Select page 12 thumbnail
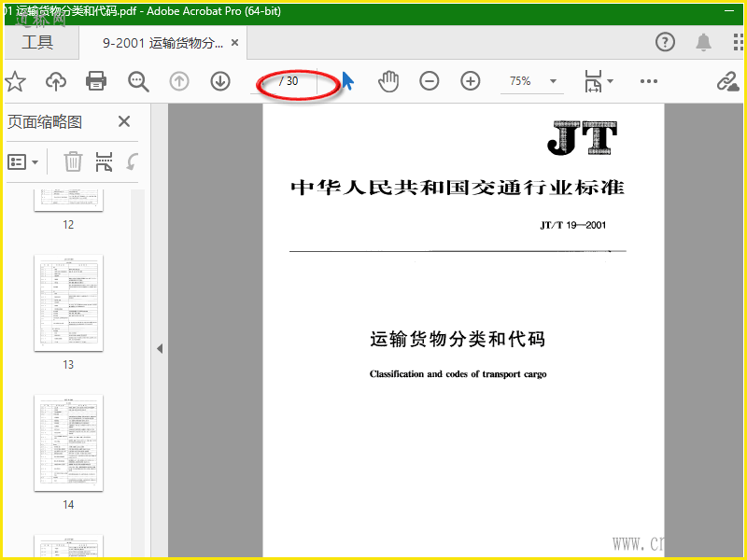747x560 pixels. [x=68, y=201]
